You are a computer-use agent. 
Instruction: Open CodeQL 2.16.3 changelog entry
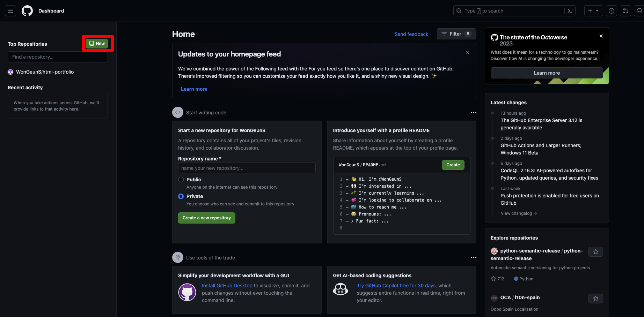tap(549, 174)
